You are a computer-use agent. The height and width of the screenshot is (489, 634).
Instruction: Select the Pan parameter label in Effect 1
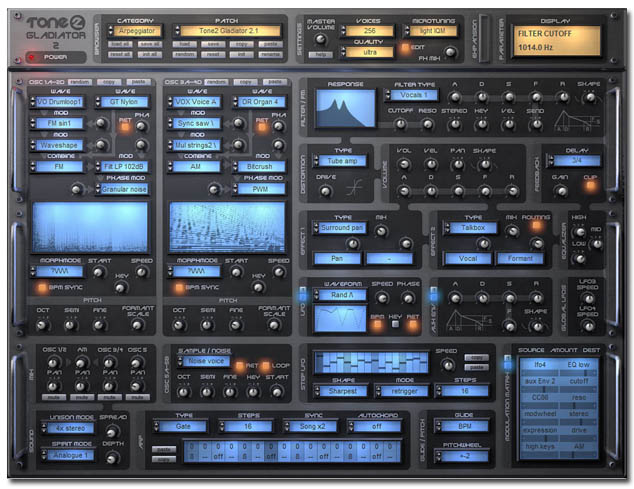(337, 258)
